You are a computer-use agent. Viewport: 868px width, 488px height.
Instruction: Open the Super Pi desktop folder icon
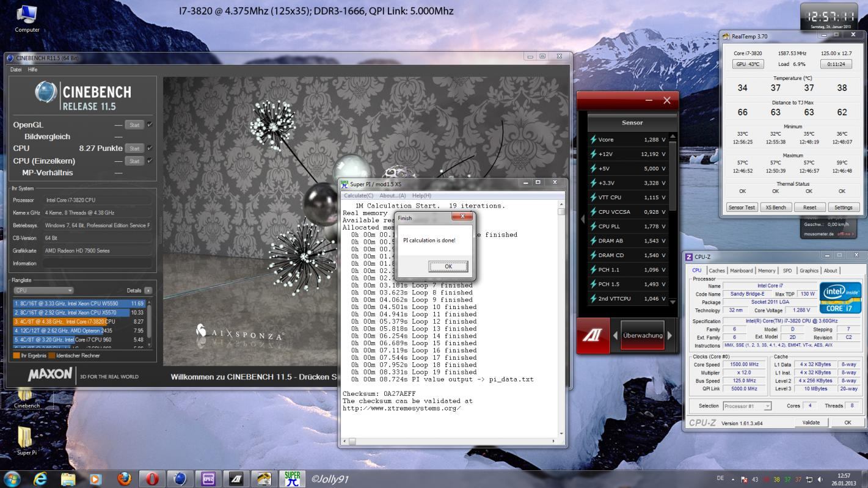[x=27, y=441]
